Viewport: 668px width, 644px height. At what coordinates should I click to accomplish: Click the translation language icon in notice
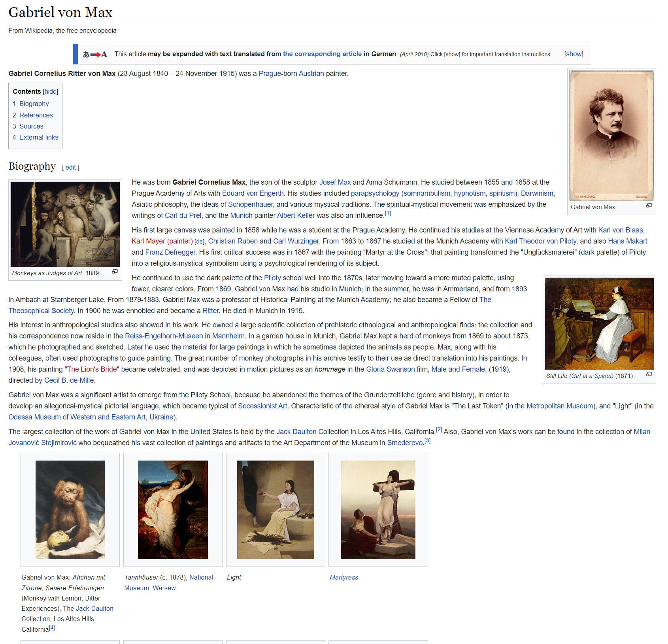[x=95, y=55]
